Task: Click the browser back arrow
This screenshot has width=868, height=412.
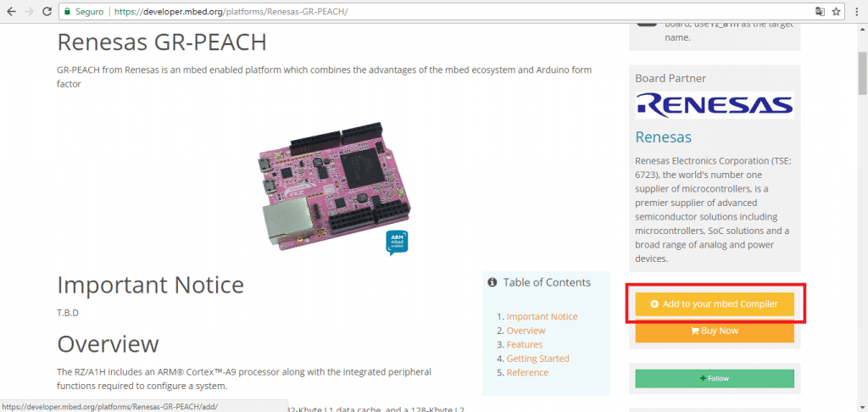Action: (10, 12)
